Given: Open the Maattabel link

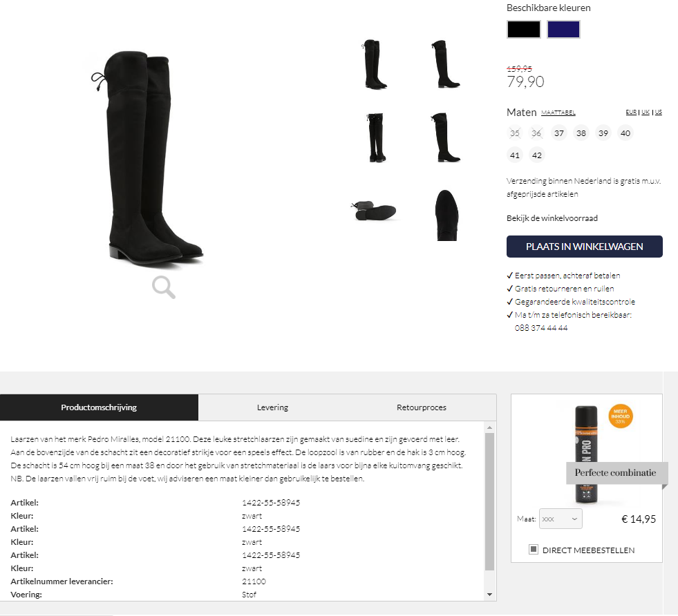Looking at the screenshot, I should (558, 113).
